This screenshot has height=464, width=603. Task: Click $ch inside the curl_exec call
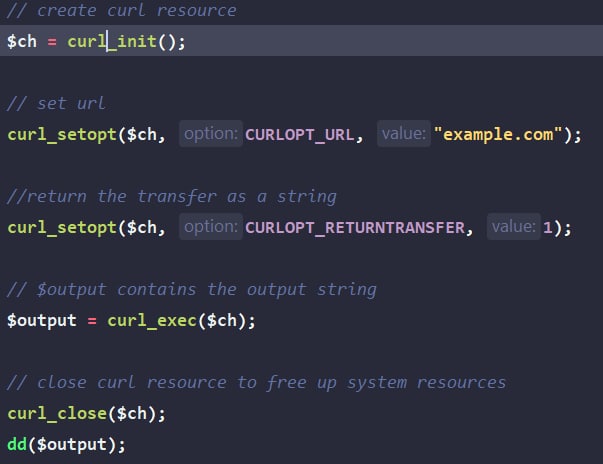[222, 321]
